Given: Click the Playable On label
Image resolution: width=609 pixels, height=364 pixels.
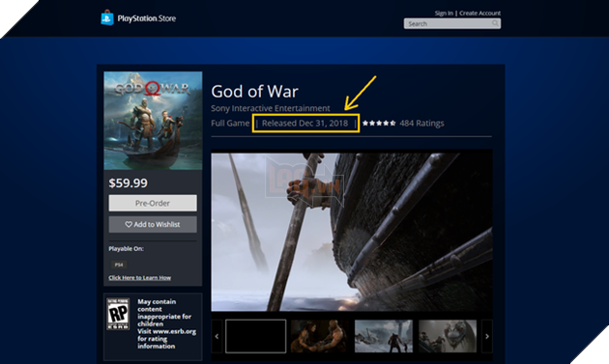Looking at the screenshot, I should click(x=126, y=249).
